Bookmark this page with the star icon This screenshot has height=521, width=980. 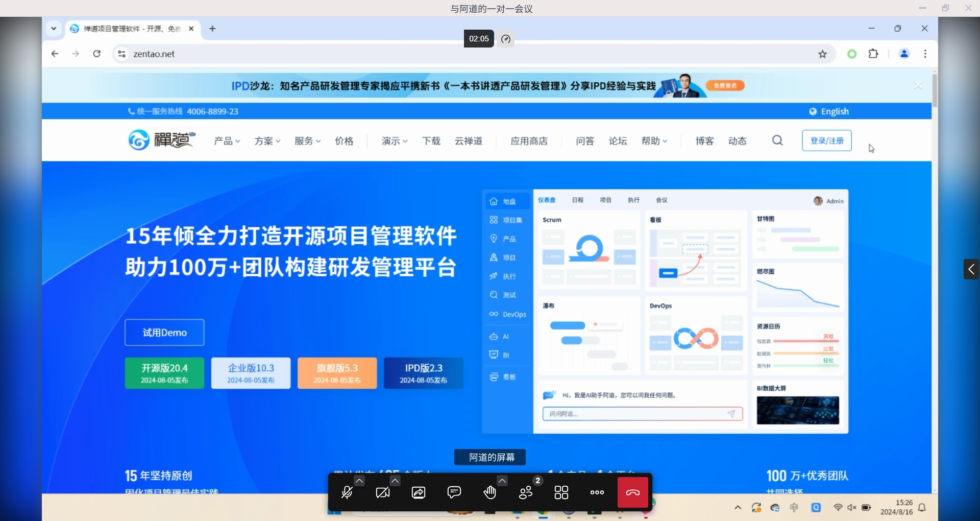click(823, 54)
